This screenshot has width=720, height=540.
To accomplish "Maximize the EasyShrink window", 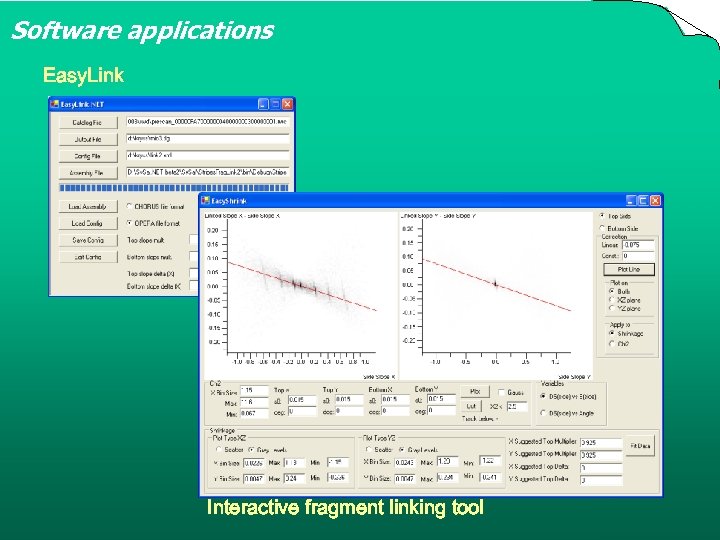I will 643,201.
